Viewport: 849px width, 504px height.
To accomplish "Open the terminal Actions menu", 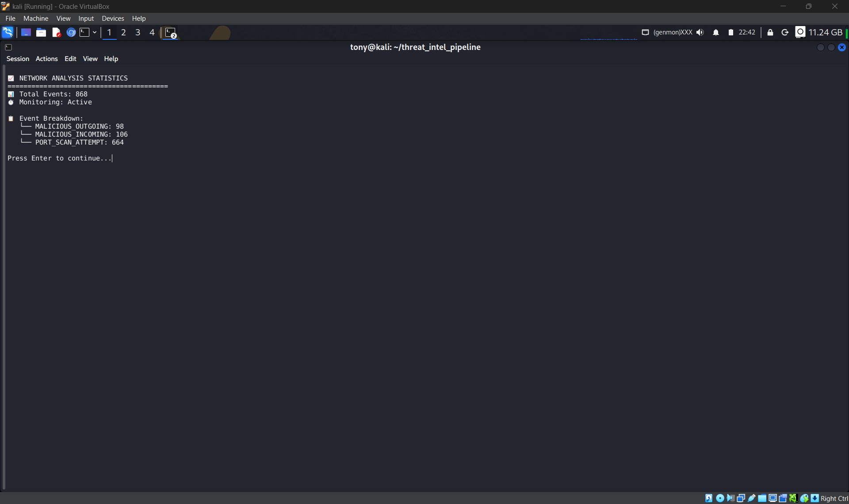I will coord(46,59).
